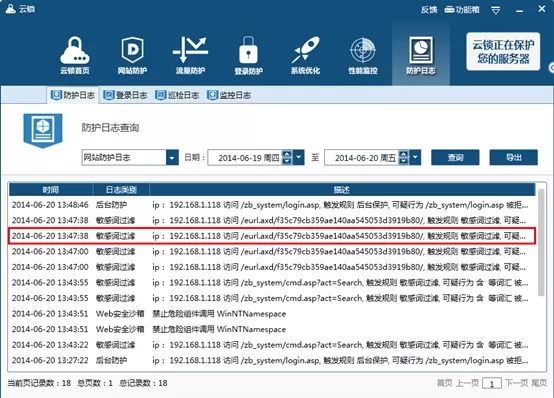
Task: Expand the 网站防护日志 type dropdown
Action: (172, 158)
